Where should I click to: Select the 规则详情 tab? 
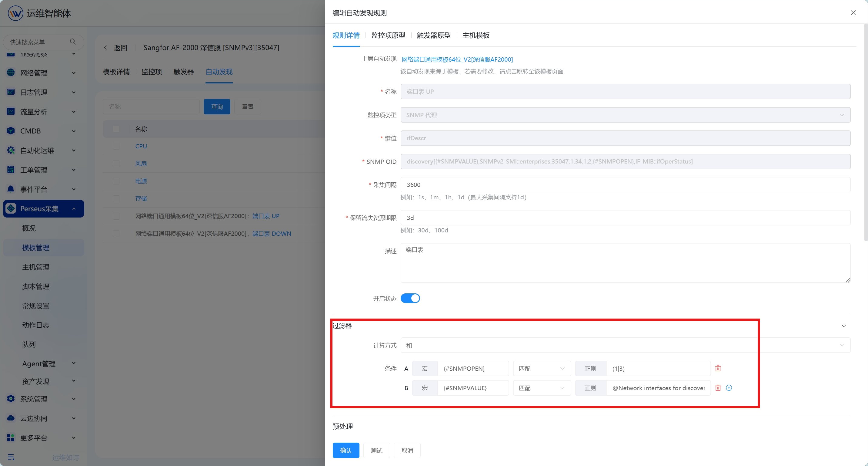(346, 35)
